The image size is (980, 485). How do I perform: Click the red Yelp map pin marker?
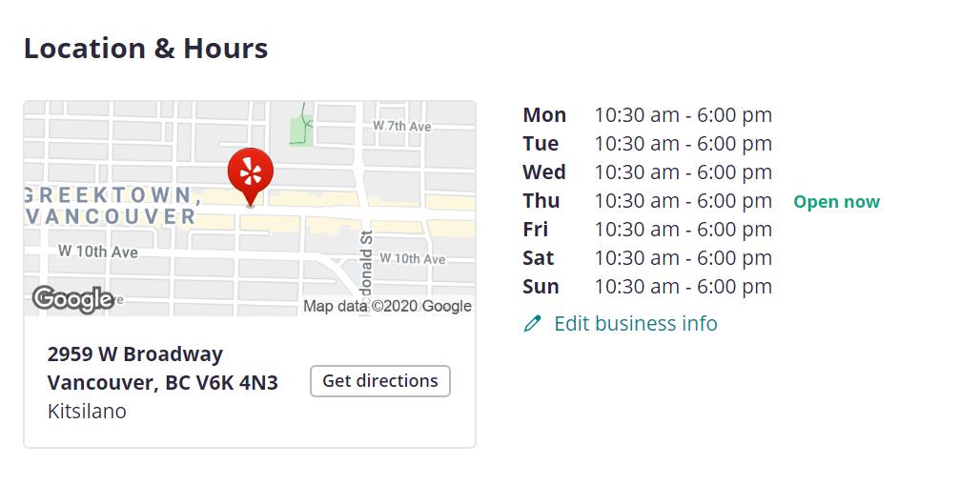click(250, 173)
